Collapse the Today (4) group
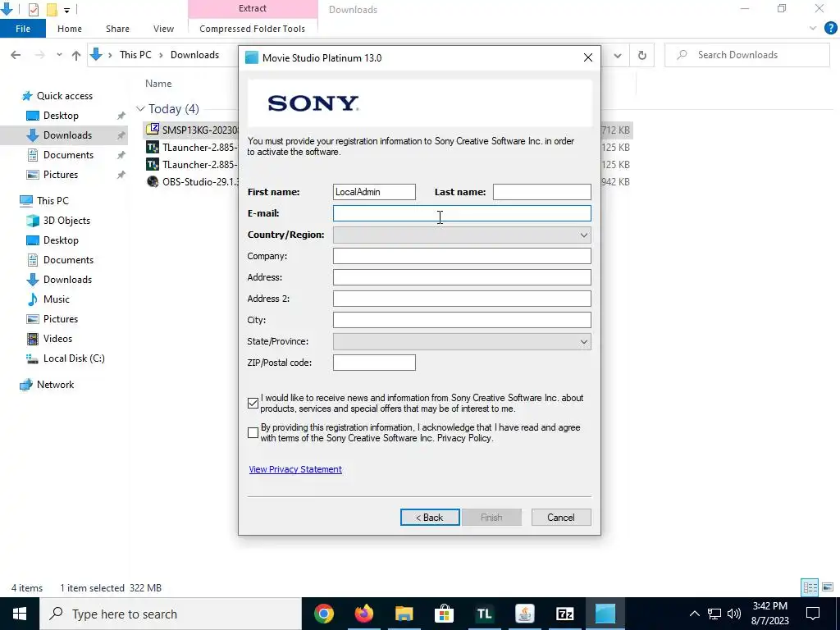The image size is (840, 630). [x=140, y=109]
